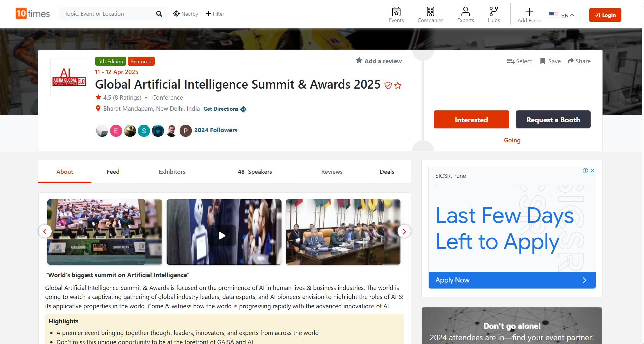644x344 pixels.
Task: Open the Deals tab
Action: [387, 172]
